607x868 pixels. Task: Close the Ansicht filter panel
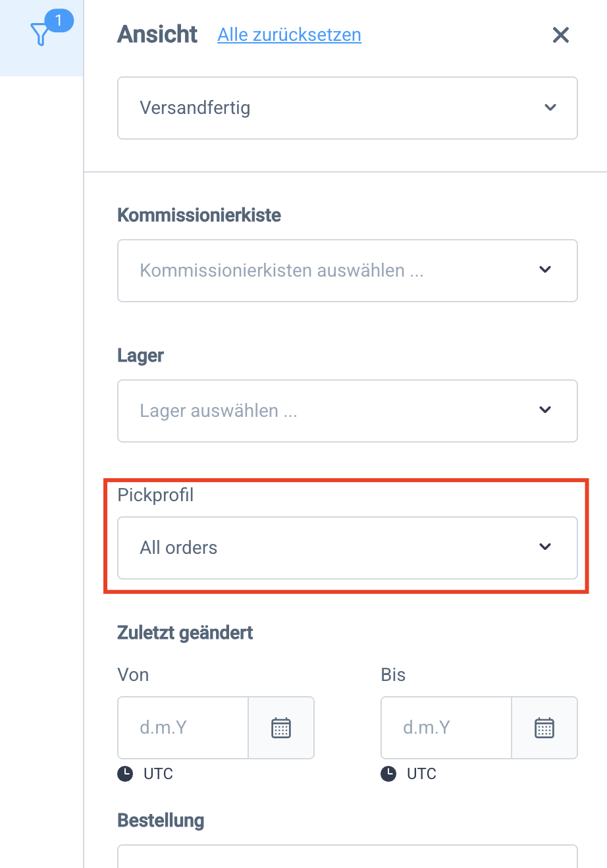click(x=560, y=35)
